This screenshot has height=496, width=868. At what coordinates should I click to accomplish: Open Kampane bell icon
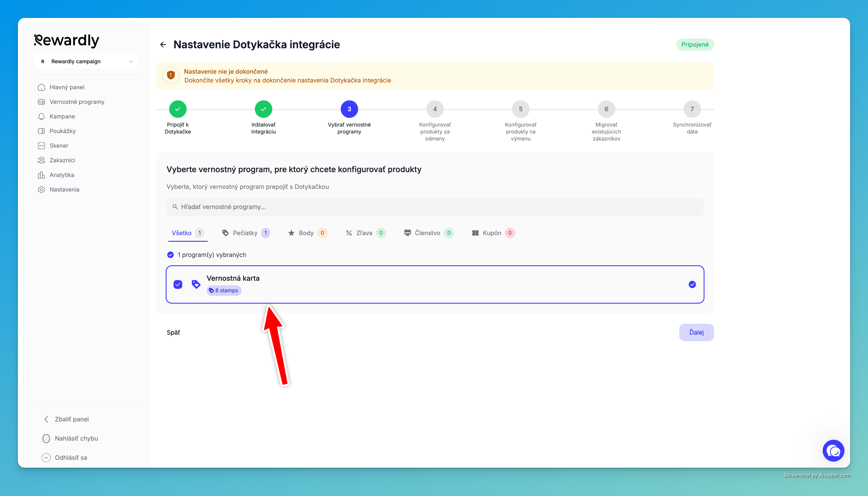42,117
